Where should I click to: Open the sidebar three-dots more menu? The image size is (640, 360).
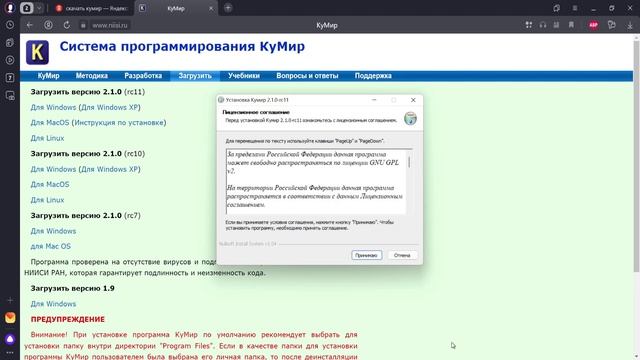tap(10, 353)
